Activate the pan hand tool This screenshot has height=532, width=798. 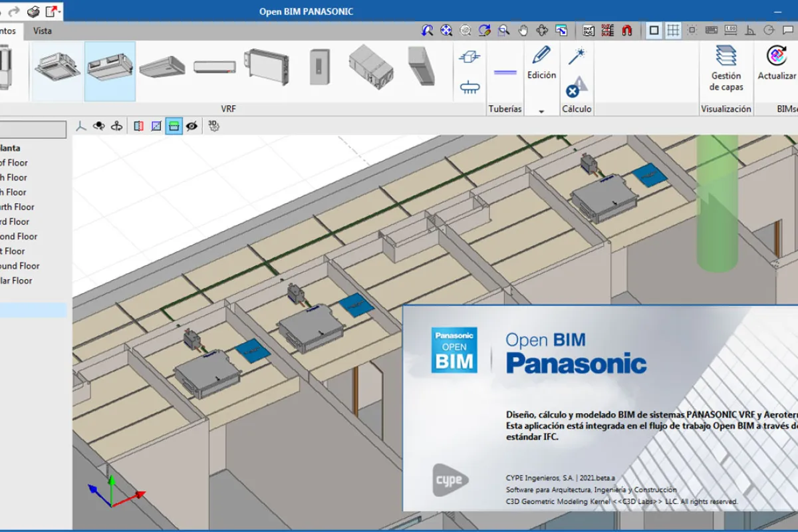(x=523, y=30)
